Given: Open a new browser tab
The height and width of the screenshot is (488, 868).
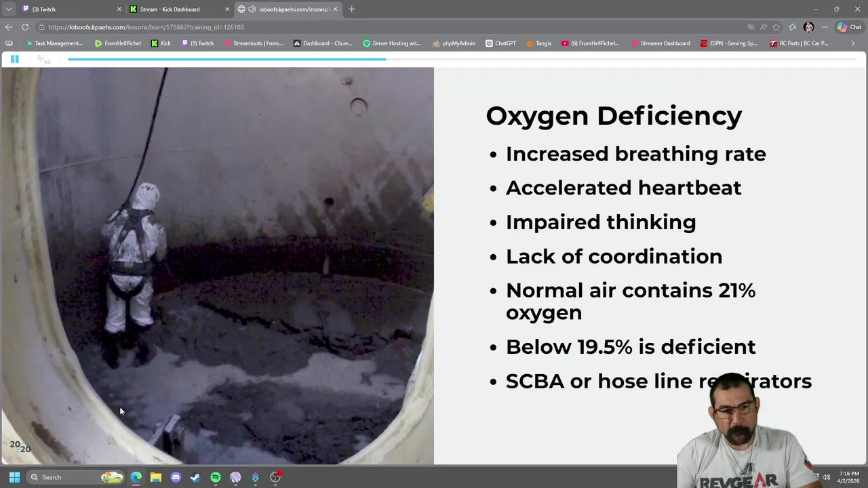Looking at the screenshot, I should click(351, 9).
